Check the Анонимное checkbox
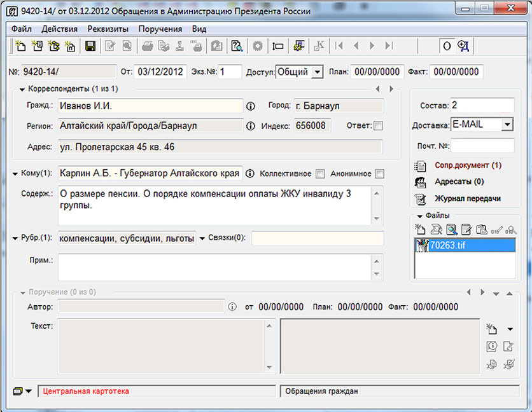Screen dimensions: 532x412 point(380,174)
